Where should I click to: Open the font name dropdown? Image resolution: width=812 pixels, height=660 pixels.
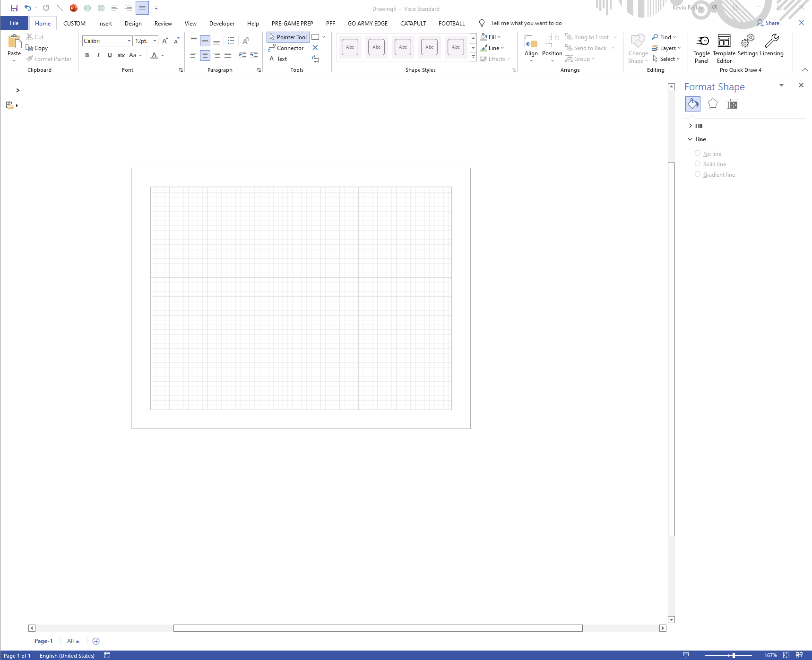point(129,41)
